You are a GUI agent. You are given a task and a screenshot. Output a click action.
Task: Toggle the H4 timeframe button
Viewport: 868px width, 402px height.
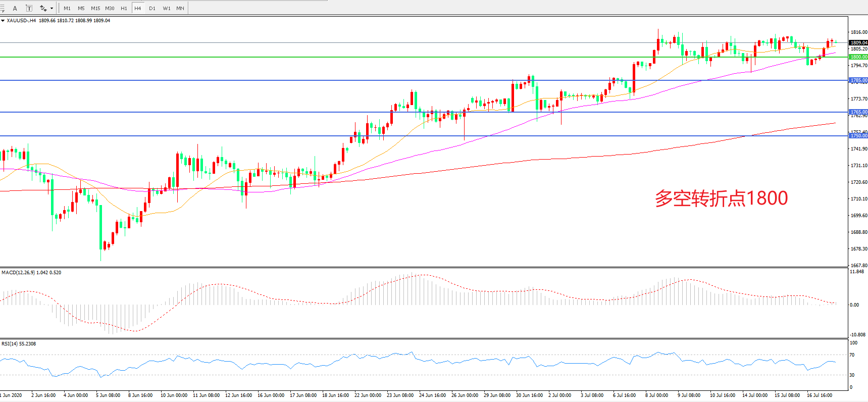click(x=137, y=8)
